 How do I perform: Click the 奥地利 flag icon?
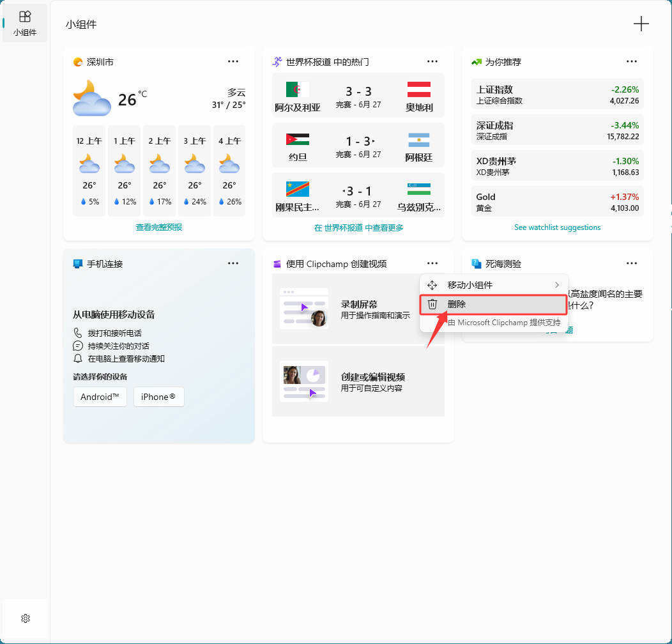pos(418,89)
